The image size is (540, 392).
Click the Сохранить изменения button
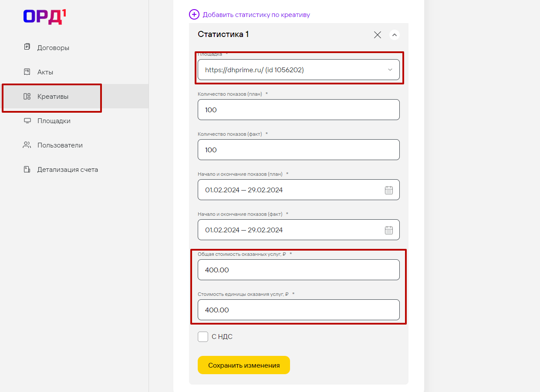(244, 365)
